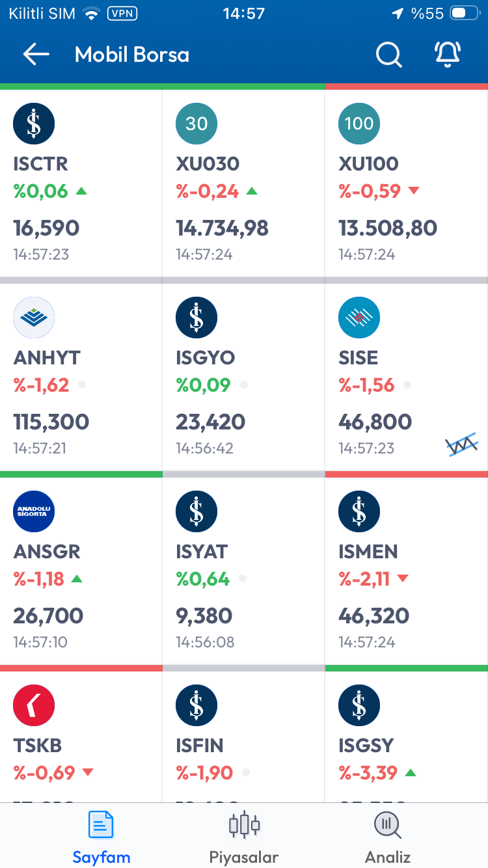The width and height of the screenshot is (488, 868).
Task: Tap the ISYAT %0,64 change value
Action: pyautogui.click(x=203, y=578)
